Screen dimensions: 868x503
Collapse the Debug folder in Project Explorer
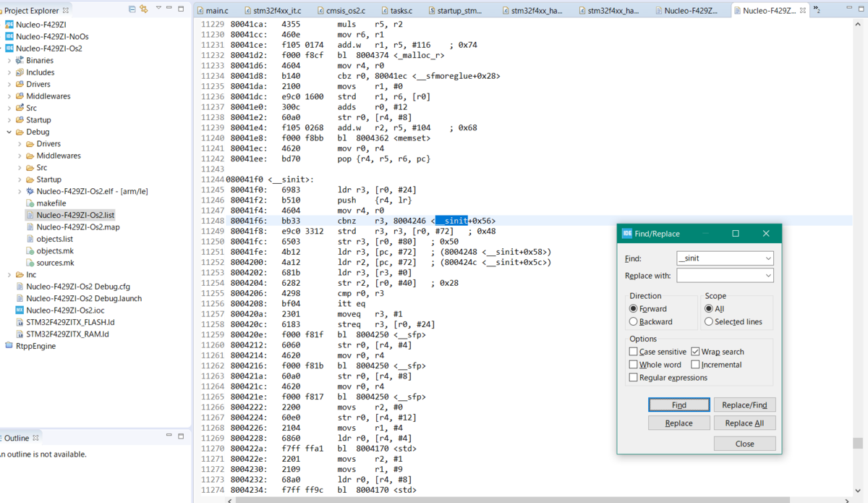(8, 132)
